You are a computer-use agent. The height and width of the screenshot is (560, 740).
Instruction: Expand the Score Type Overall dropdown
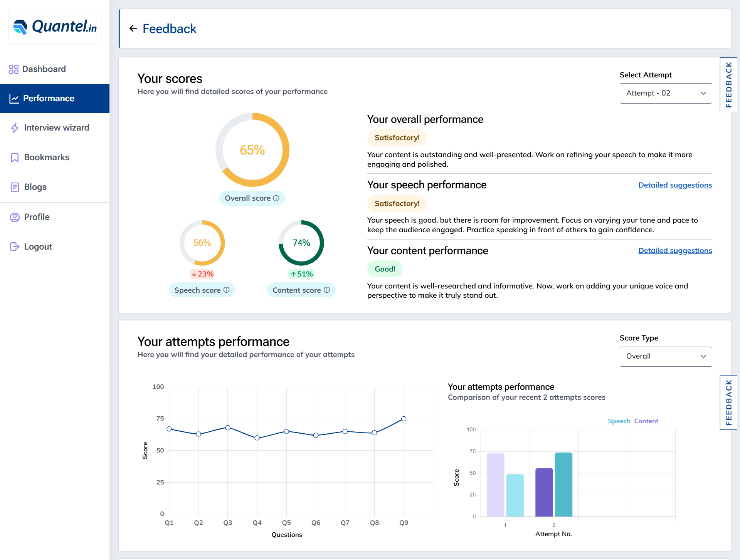[x=666, y=356]
